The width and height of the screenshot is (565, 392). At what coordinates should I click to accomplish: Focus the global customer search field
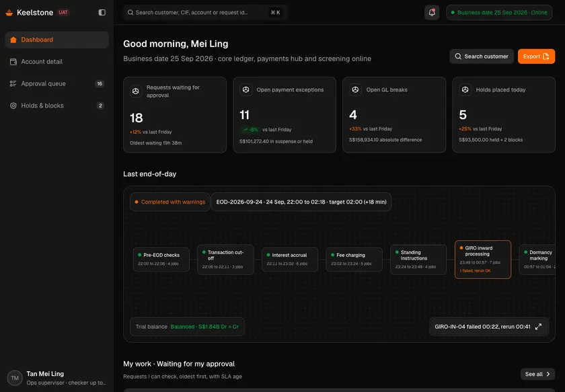click(204, 13)
